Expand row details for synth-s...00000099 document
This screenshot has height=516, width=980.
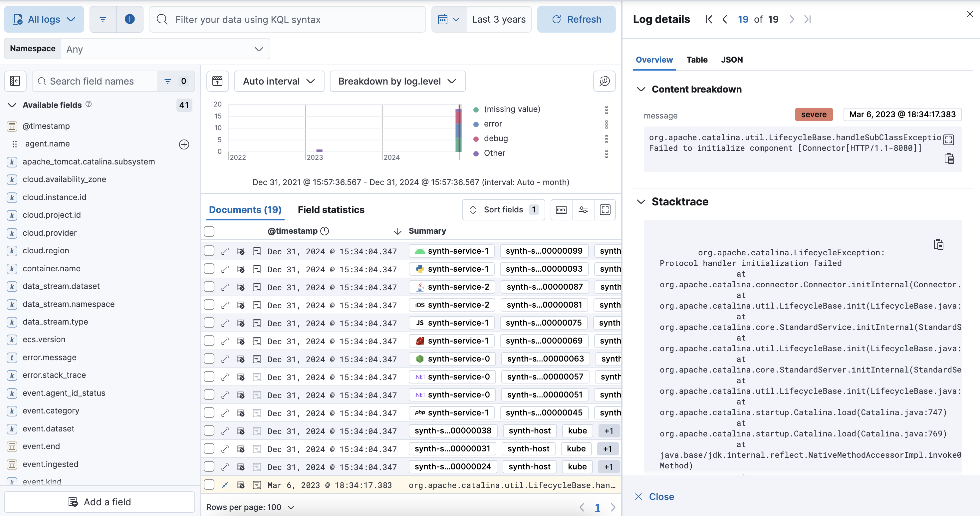[x=225, y=251]
